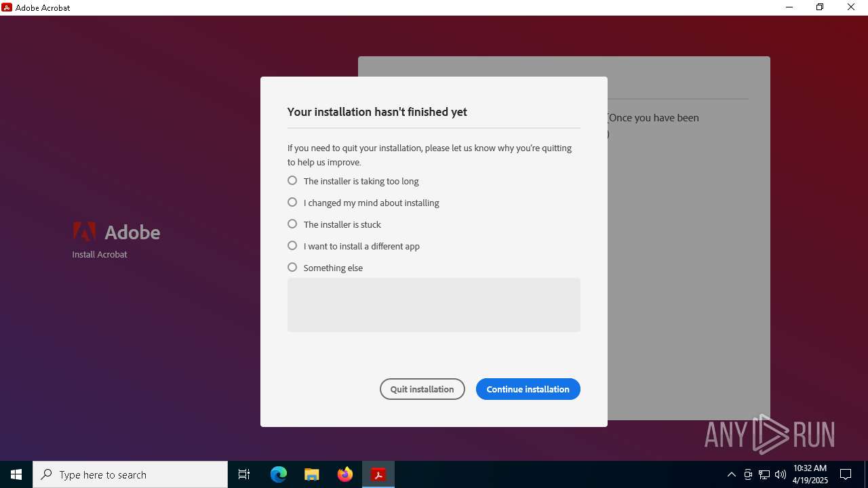
Task: Click Continue installation button
Action: [528, 389]
